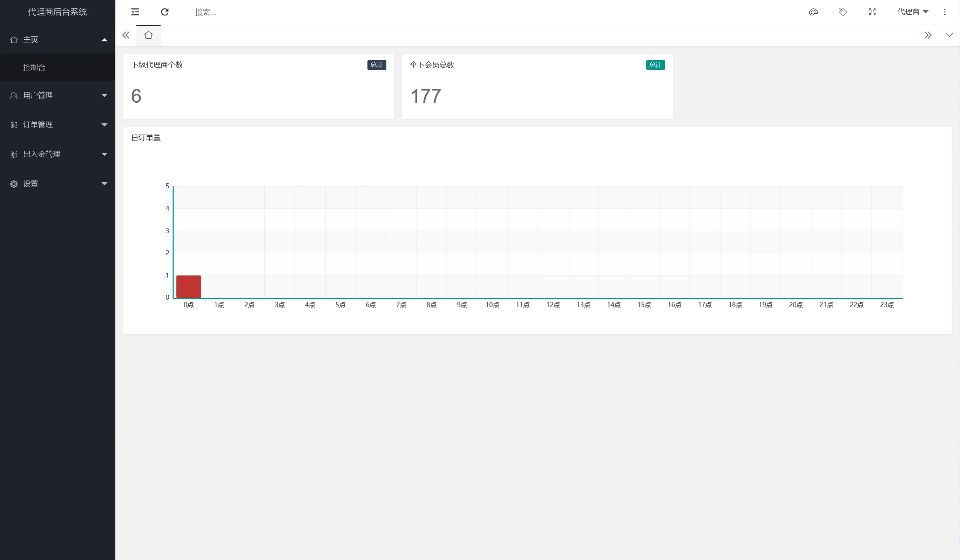
Task: Expand the 用户管理 sidebar menu
Action: coord(57,95)
